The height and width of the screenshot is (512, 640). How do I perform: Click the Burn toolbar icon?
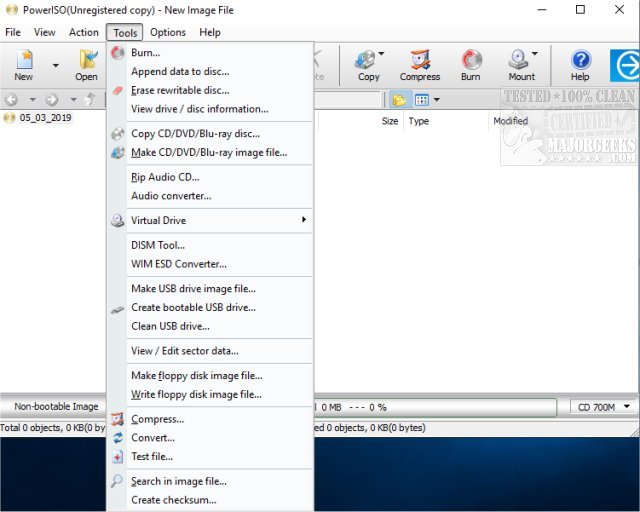click(471, 65)
